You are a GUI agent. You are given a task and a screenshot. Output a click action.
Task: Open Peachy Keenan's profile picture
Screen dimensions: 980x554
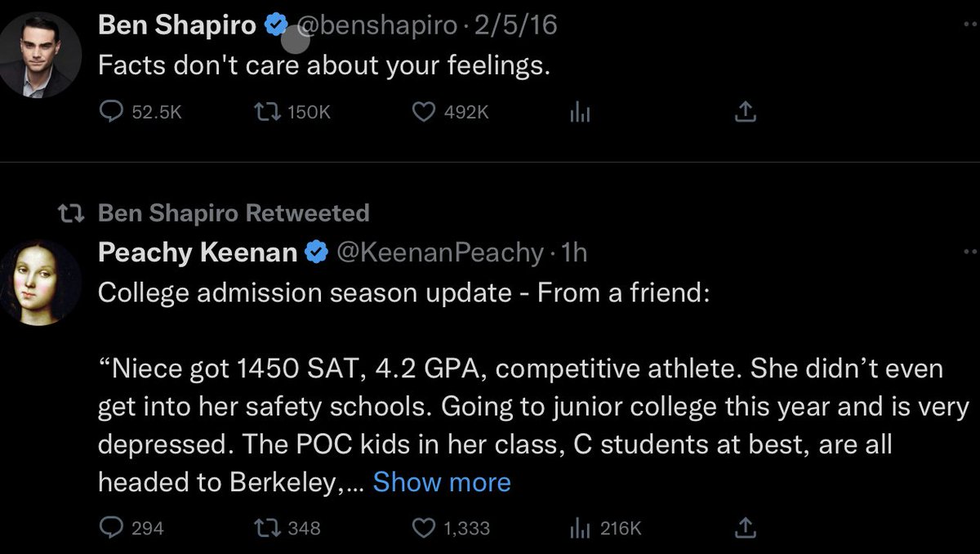tap(38, 283)
